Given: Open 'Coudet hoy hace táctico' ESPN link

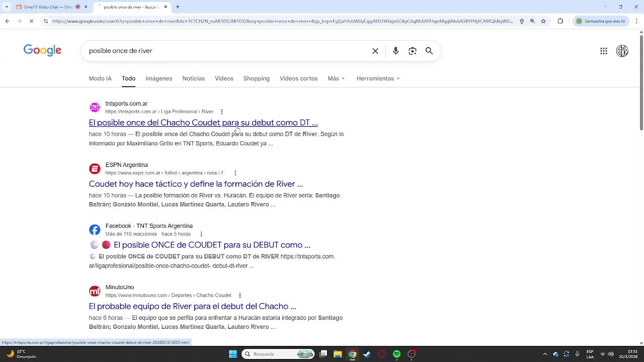Looking at the screenshot, I should (196, 184).
